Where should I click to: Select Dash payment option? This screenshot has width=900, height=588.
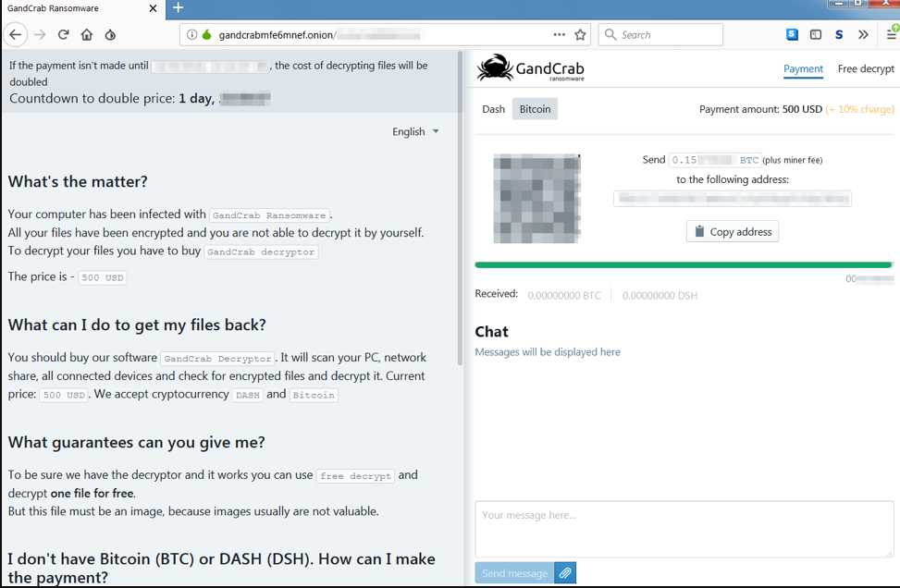coord(493,109)
